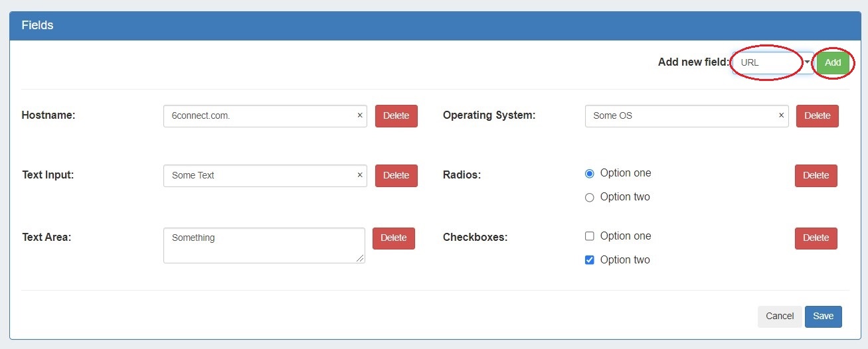Delete the Checkboxes field
Image resolution: width=868 pixels, height=349 pixels.
click(x=816, y=238)
